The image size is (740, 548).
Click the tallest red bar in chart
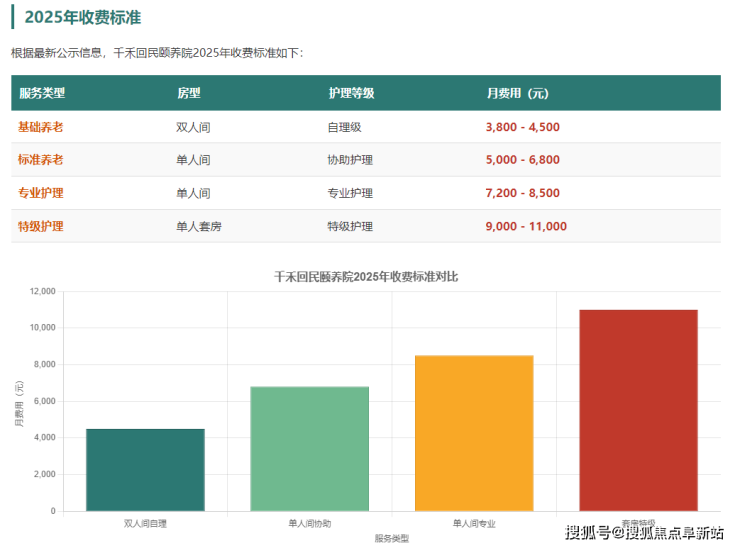[638, 410]
